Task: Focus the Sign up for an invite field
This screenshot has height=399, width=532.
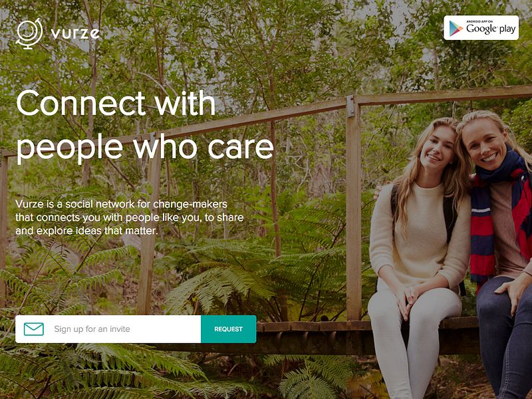Action: [x=108, y=329]
